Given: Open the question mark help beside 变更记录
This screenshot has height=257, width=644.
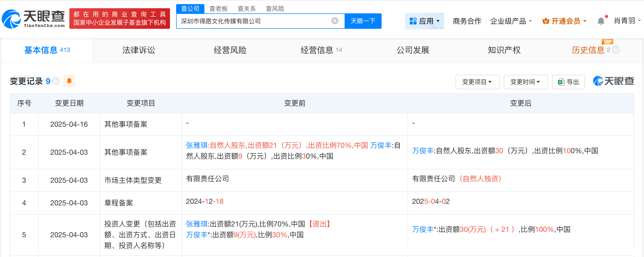Looking at the screenshot, I should click(56, 80).
